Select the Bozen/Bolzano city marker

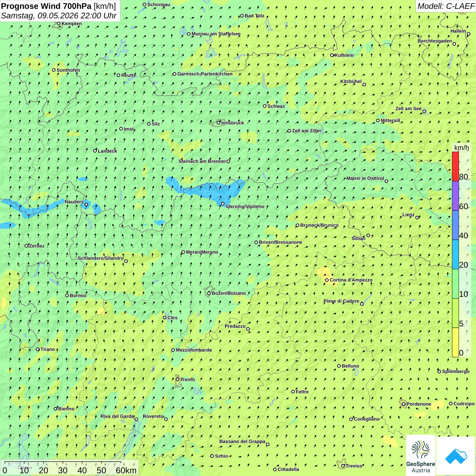pos(209,293)
